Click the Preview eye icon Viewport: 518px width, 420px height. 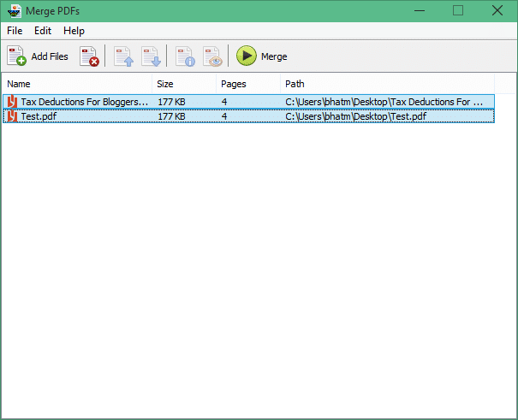[x=212, y=56]
